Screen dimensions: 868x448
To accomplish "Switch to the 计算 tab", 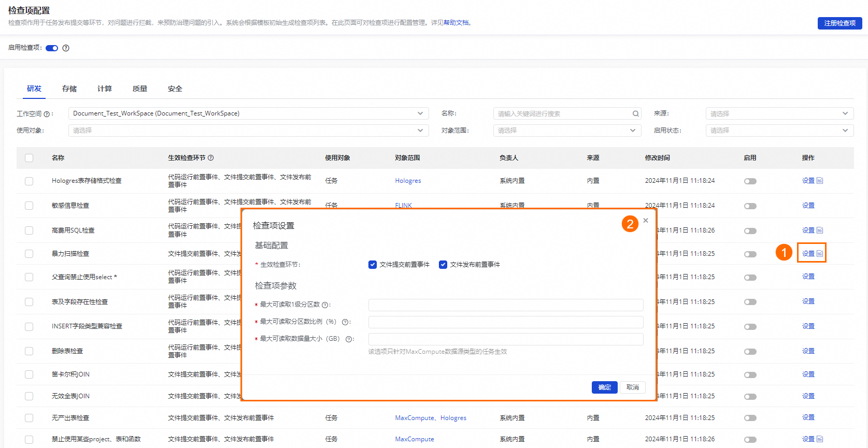I will click(x=105, y=89).
